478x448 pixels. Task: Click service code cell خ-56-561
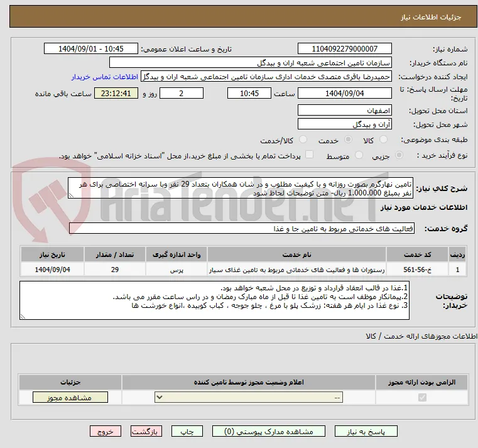pyautogui.click(x=417, y=270)
